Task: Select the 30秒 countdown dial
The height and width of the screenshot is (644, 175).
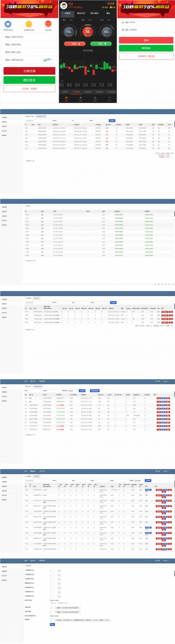Action: pyautogui.click(x=88, y=32)
